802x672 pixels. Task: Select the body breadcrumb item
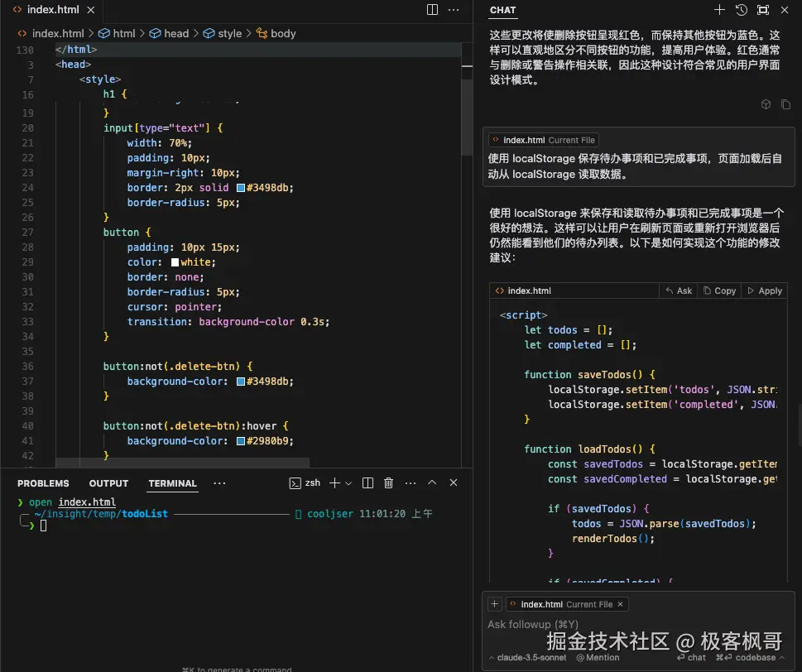tap(276, 33)
